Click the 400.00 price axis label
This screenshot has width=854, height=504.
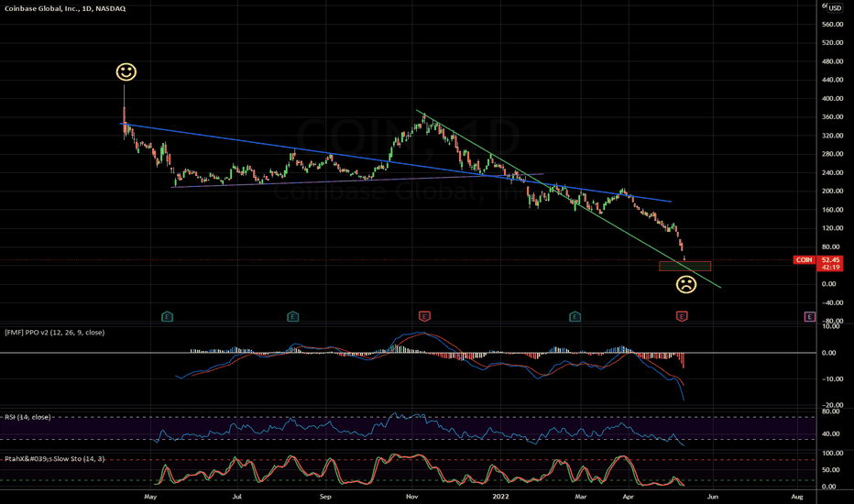832,99
